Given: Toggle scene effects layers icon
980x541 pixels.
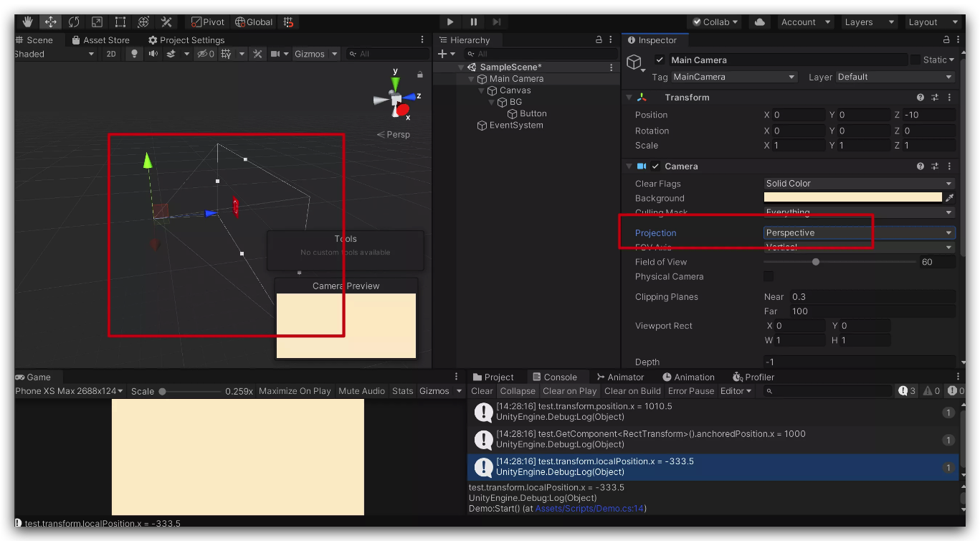Looking at the screenshot, I should [x=171, y=54].
